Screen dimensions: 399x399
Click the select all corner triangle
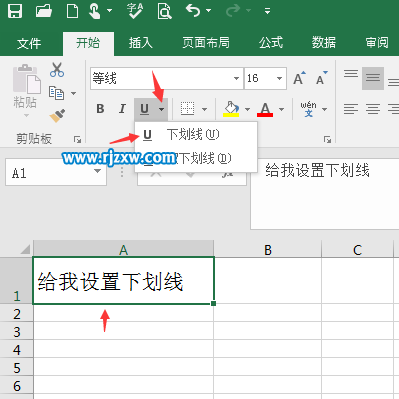click(25, 249)
